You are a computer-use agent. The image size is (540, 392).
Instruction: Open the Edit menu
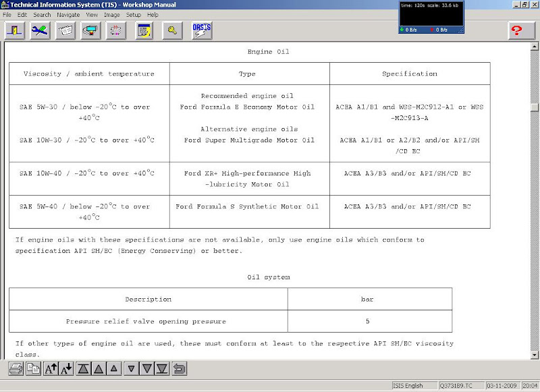click(x=22, y=15)
